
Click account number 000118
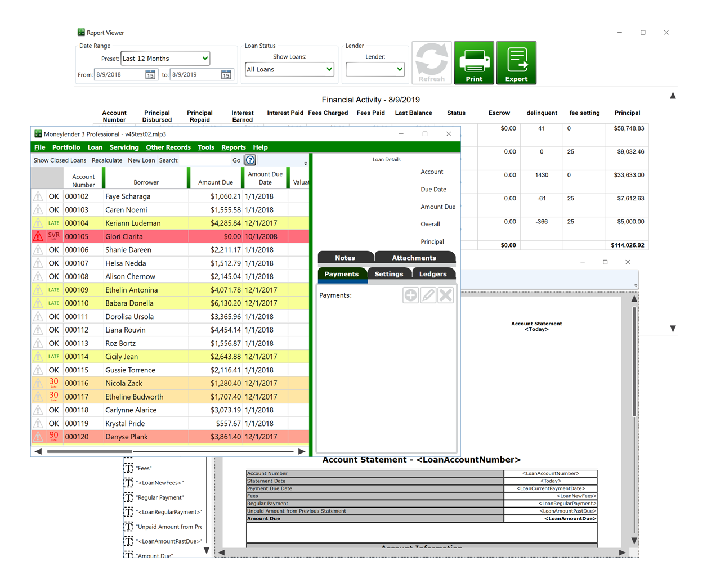click(x=77, y=410)
